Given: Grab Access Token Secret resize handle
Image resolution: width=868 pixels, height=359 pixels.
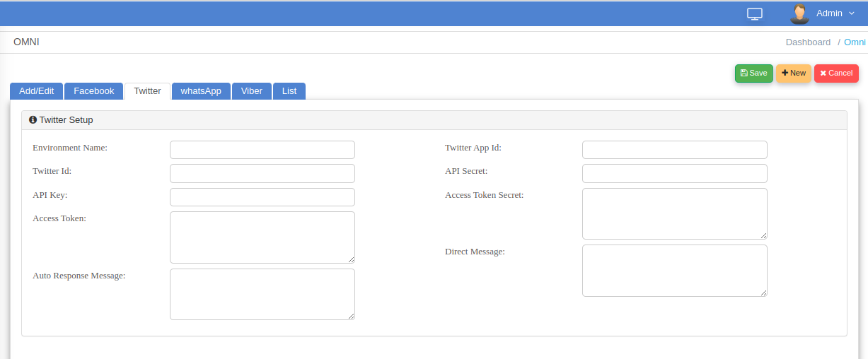Looking at the screenshot, I should click(763, 235).
